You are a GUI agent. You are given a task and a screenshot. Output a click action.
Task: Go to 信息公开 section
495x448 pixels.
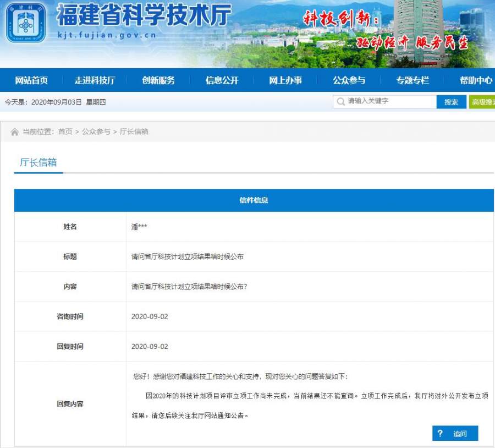(222, 80)
